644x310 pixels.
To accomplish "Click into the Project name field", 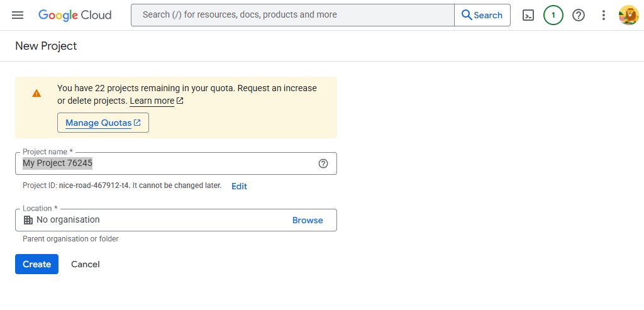I will [x=176, y=163].
